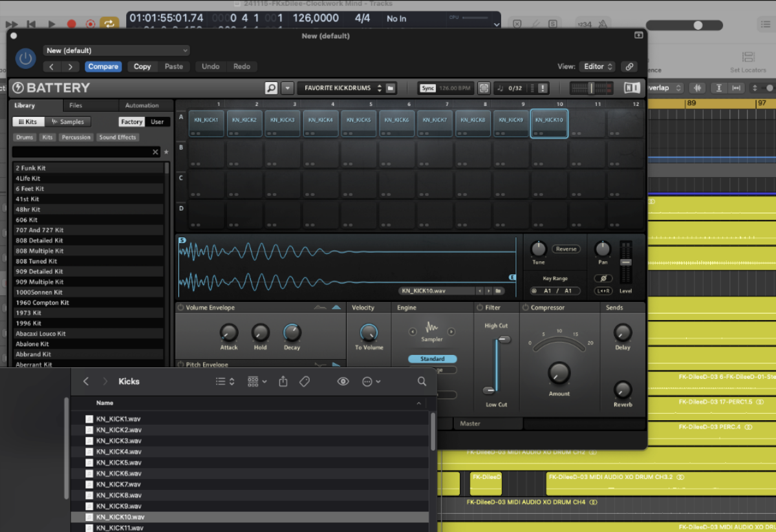Load next sample with right arrow beside KN_KICK10.wav
This screenshot has width=776, height=532.
[488, 291]
